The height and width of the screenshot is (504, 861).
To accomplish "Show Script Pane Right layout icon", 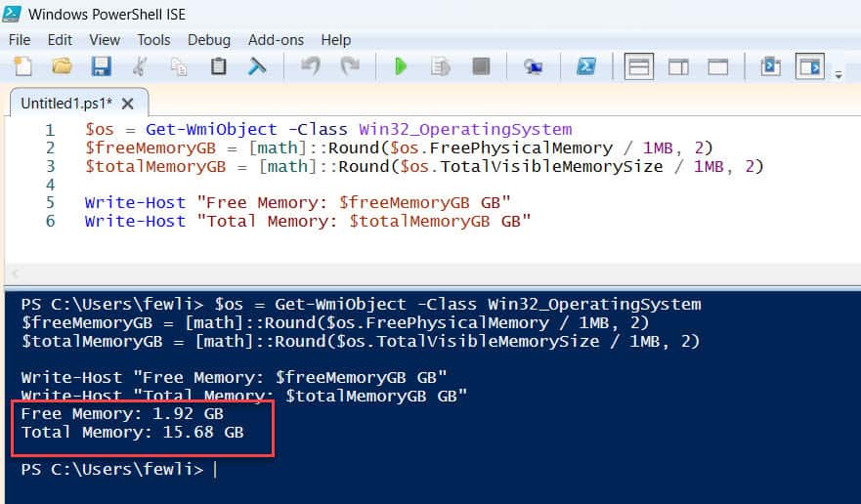I will 678,67.
